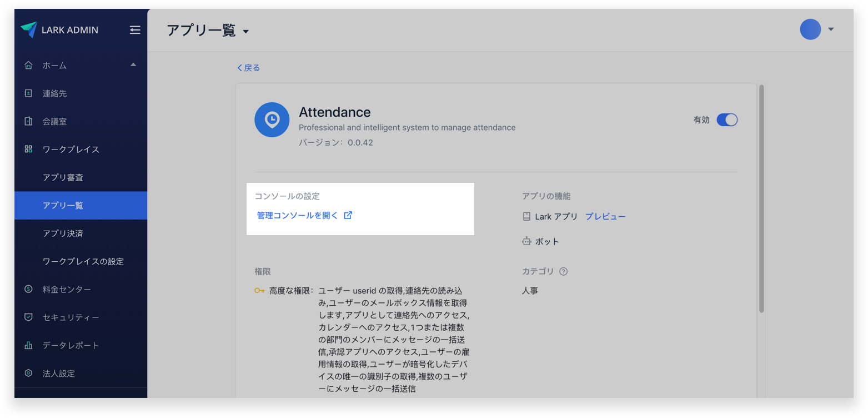Toggle the 有効 switch for Attendance

(x=726, y=120)
